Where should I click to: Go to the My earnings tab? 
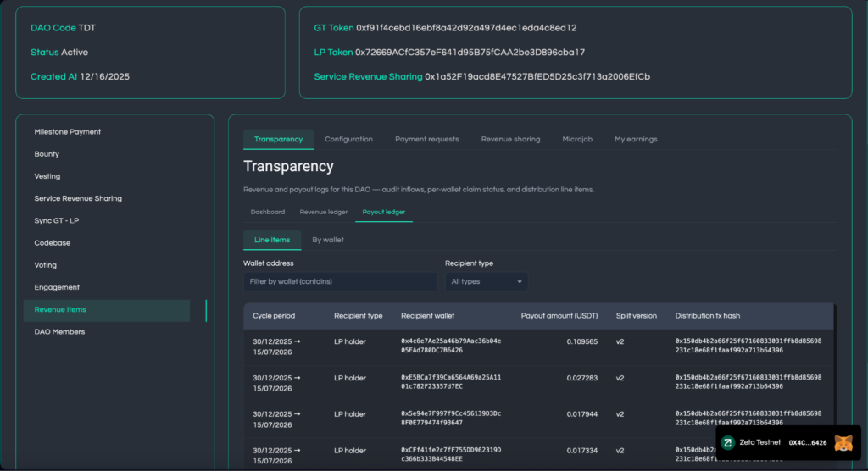[636, 140]
